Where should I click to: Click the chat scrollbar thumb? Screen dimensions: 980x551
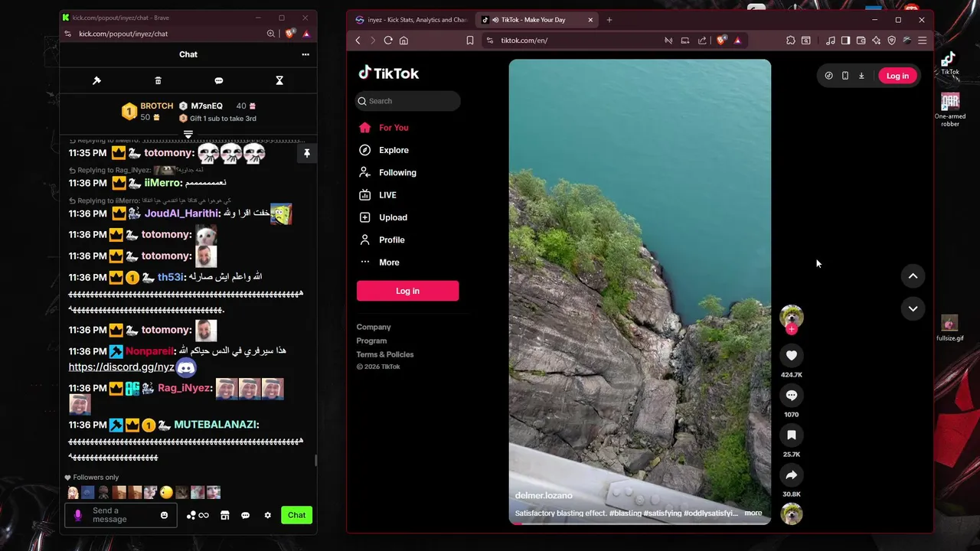coord(315,460)
